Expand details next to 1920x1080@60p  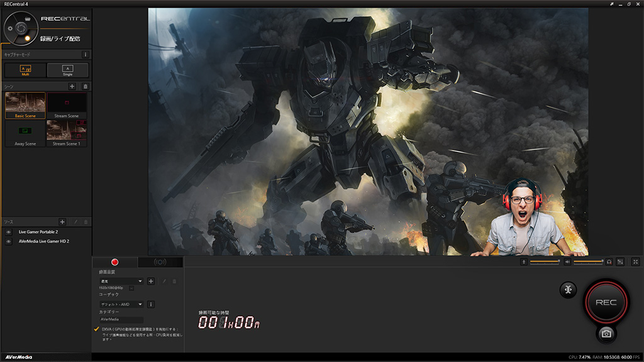click(x=131, y=288)
